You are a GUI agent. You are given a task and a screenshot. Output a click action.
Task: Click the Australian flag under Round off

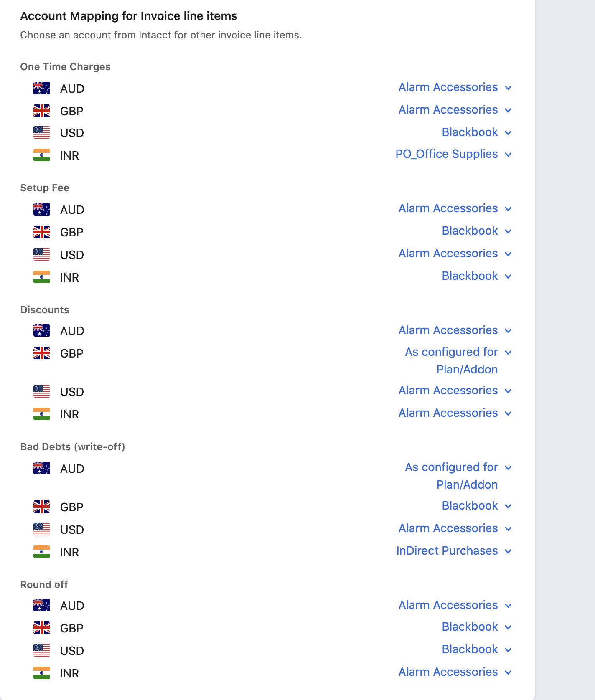(x=42, y=605)
